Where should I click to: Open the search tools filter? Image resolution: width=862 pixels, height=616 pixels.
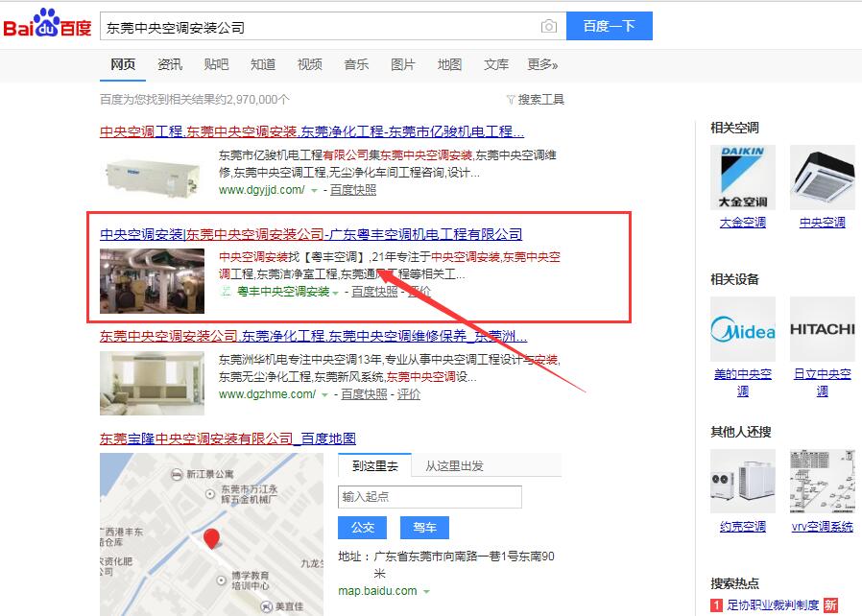click(x=535, y=99)
